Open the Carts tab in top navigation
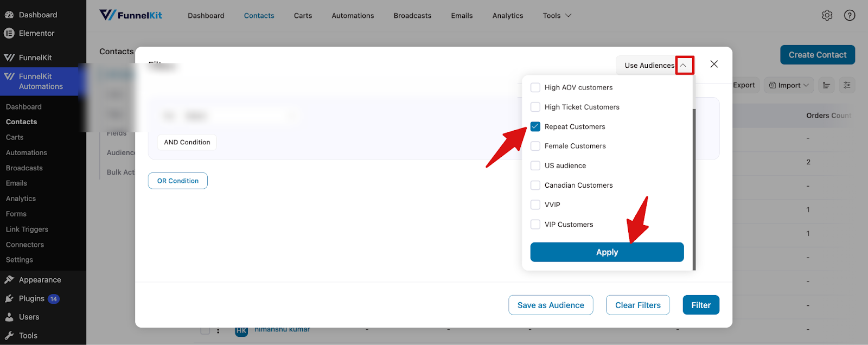Screen dimensions: 868x345 tap(303, 16)
